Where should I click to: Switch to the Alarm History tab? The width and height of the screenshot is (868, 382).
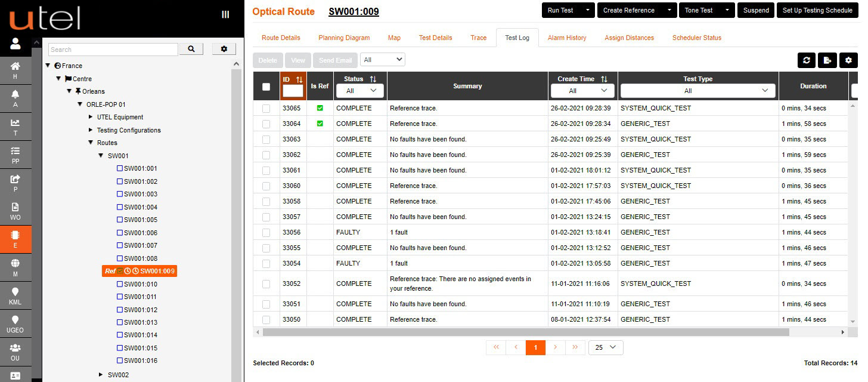567,38
